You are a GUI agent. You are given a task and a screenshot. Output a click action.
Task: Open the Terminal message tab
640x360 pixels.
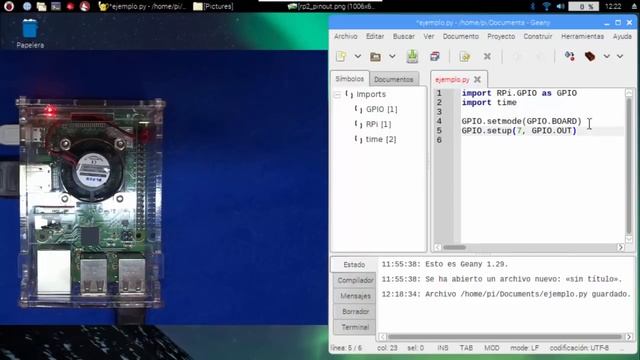point(355,327)
